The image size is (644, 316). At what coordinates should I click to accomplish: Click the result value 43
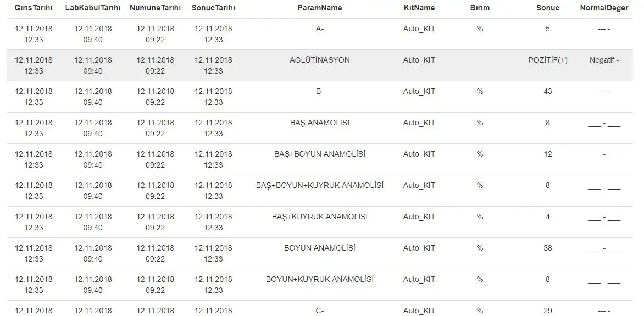click(548, 92)
